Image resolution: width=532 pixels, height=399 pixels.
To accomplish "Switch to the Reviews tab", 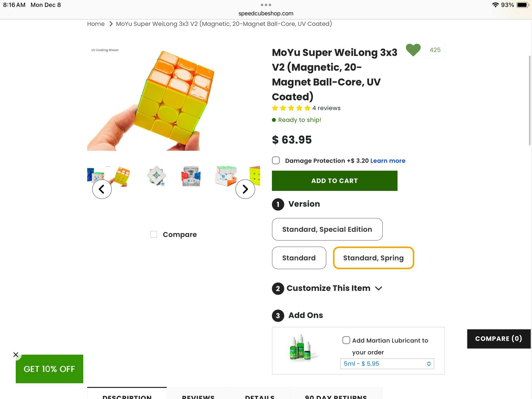I will 198,395.
